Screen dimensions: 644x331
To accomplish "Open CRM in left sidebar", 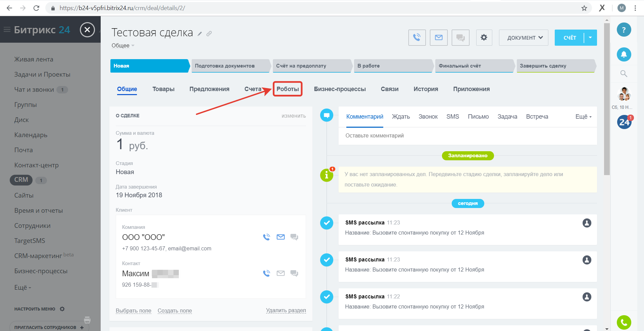I will coord(21,180).
